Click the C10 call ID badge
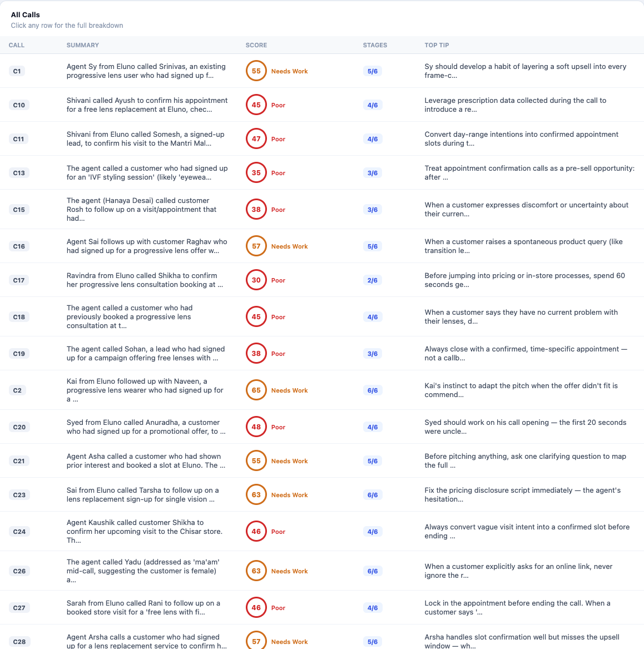644x649 pixels. (x=18, y=105)
